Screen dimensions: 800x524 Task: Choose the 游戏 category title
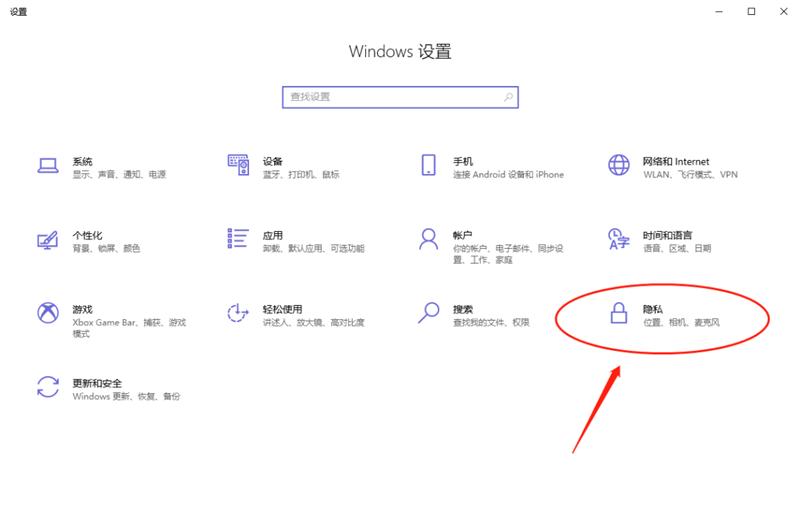click(x=82, y=310)
